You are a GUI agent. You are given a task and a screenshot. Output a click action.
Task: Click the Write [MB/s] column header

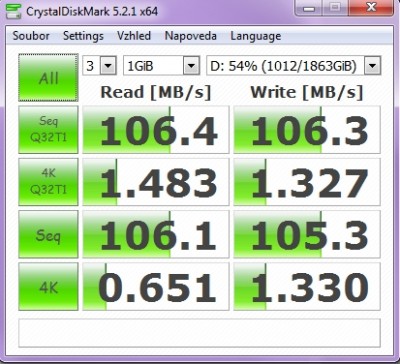[x=307, y=92]
